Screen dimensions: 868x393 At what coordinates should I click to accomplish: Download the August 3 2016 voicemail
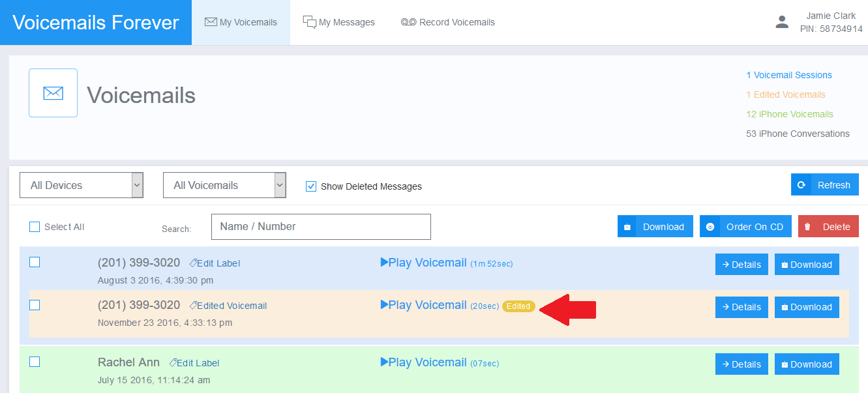coord(806,265)
